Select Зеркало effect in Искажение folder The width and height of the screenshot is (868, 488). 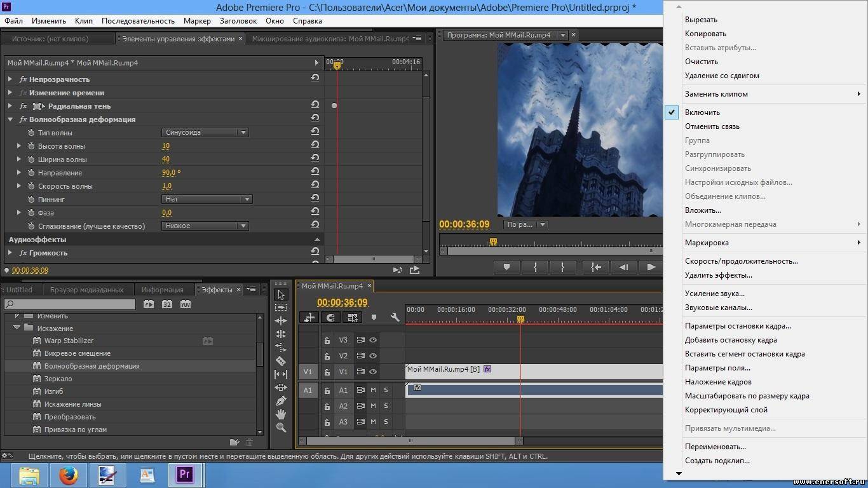(58, 379)
